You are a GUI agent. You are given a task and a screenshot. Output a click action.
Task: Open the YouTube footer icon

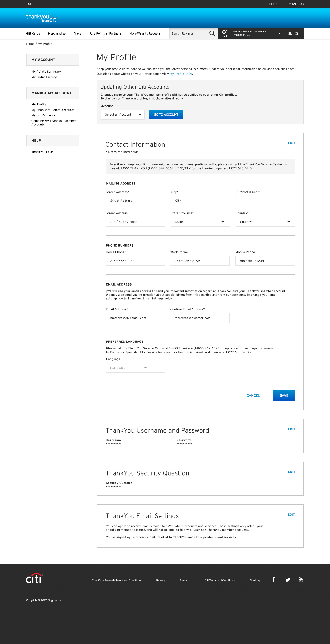[301, 579]
